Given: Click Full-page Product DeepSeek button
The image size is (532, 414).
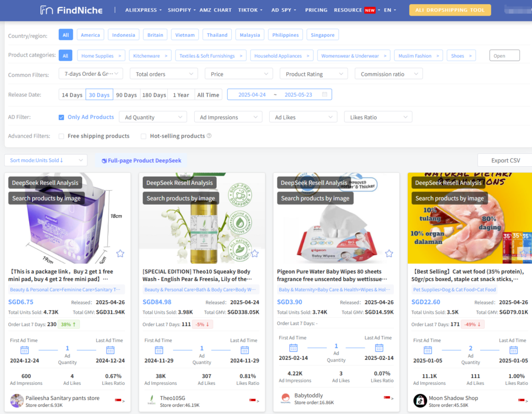Looking at the screenshot, I should [x=141, y=161].
